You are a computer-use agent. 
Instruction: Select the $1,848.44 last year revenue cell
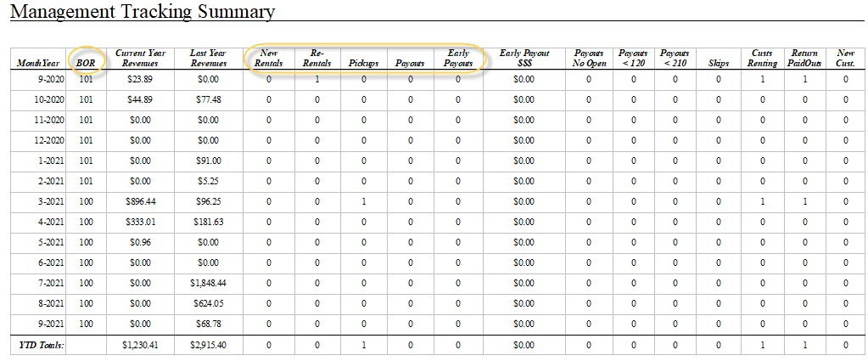coord(208,283)
